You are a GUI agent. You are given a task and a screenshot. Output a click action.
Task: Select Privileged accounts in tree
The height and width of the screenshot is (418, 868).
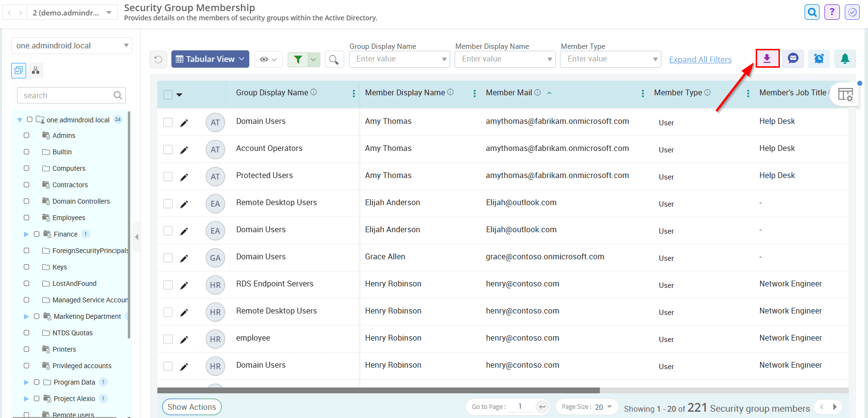[82, 366]
